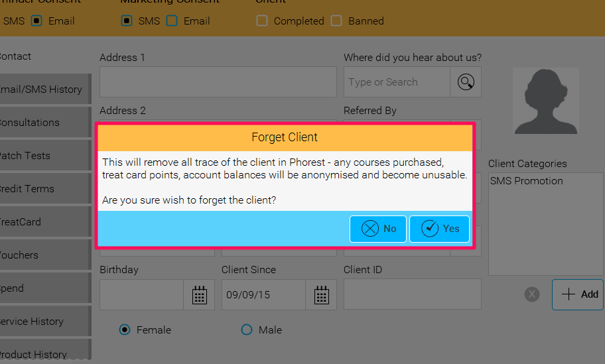Image resolution: width=605 pixels, height=364 pixels.
Task: Toggle Reminder Consent Email checkbox
Action: (36, 21)
